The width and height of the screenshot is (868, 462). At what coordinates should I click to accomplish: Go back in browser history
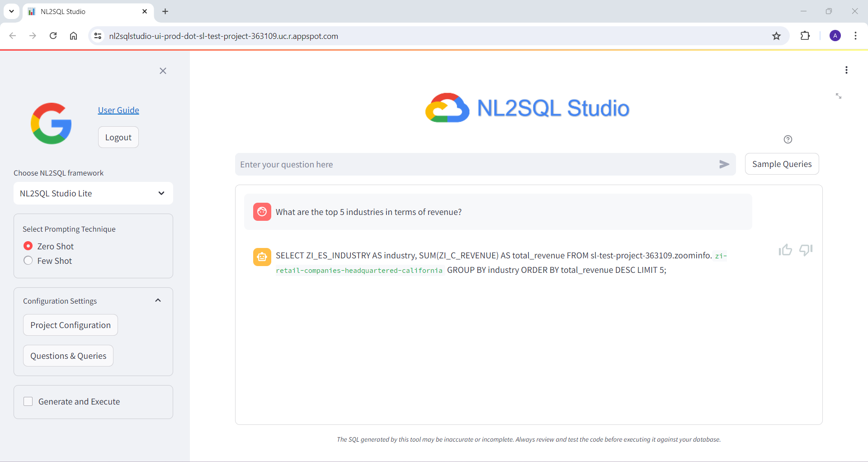coord(13,36)
